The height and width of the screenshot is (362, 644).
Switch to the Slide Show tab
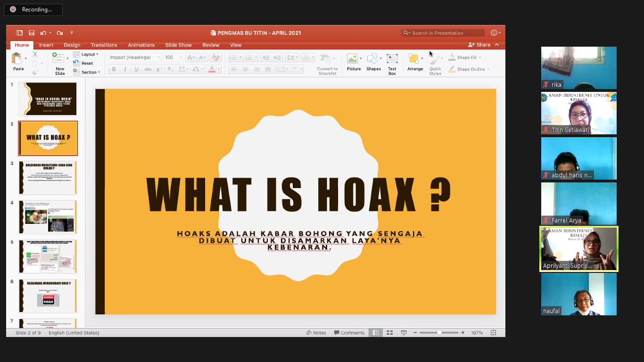pos(178,45)
